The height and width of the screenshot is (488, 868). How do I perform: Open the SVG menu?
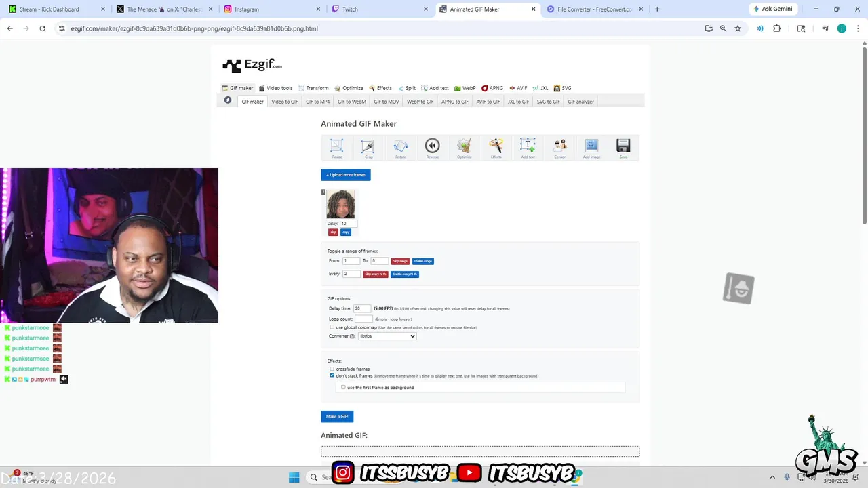[562, 88]
